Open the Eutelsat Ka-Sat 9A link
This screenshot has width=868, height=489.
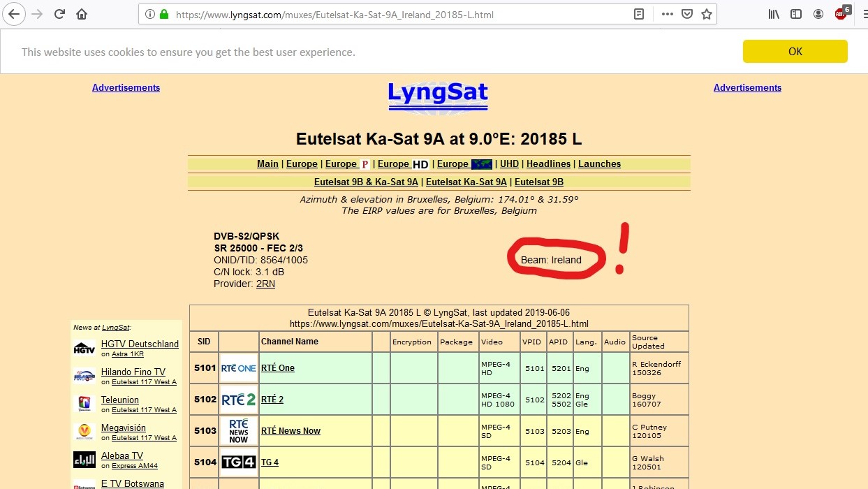coord(466,182)
